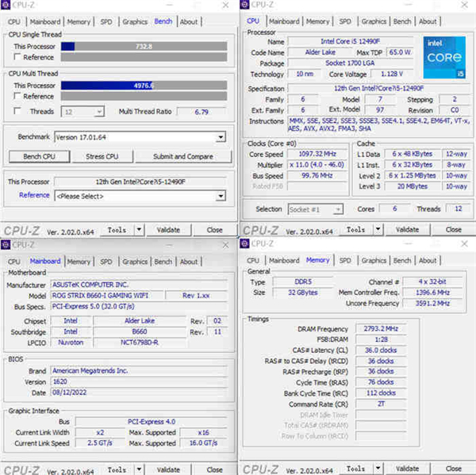Click Core Speed value 1097.32 MHz
The image size is (476, 475).
coord(317,154)
